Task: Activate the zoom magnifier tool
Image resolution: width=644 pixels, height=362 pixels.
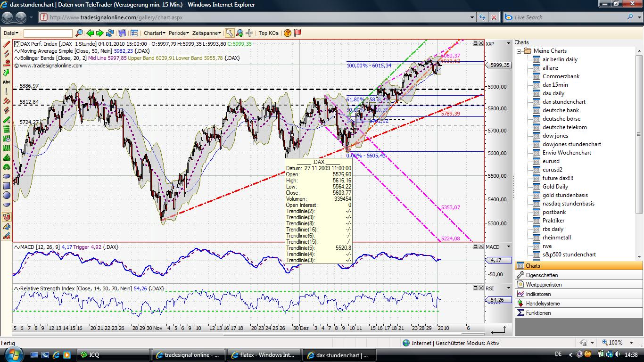Action: pos(239,33)
